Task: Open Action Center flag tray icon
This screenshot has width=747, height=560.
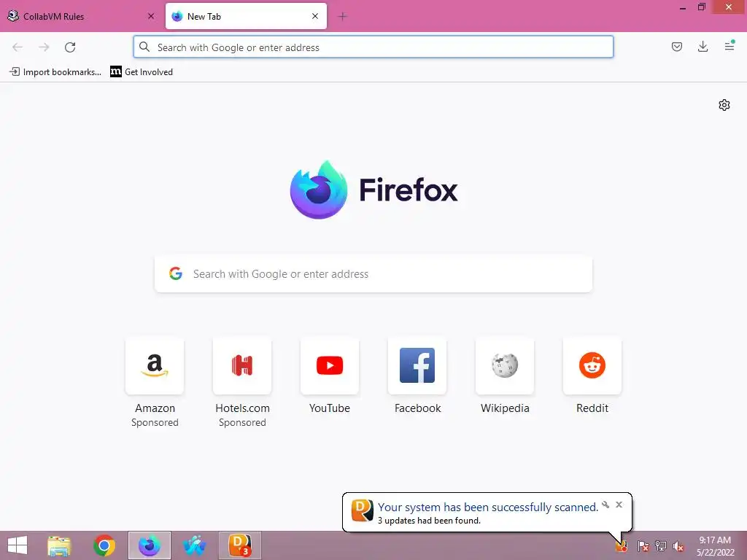Action: 643,546
